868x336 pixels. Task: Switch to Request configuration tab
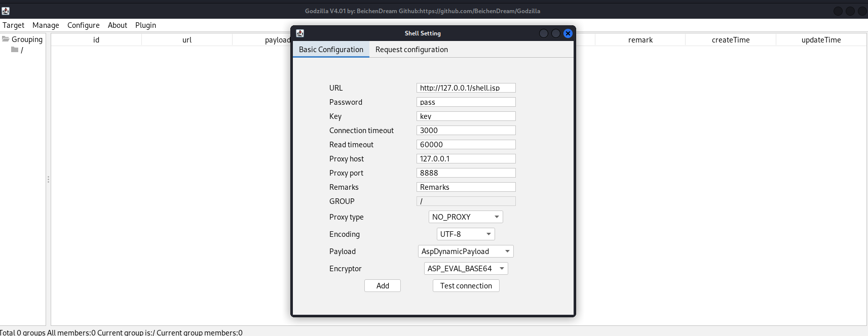tap(411, 50)
